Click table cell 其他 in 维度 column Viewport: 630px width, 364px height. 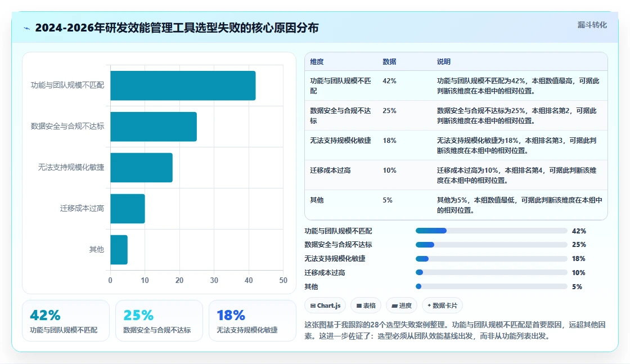(x=317, y=200)
